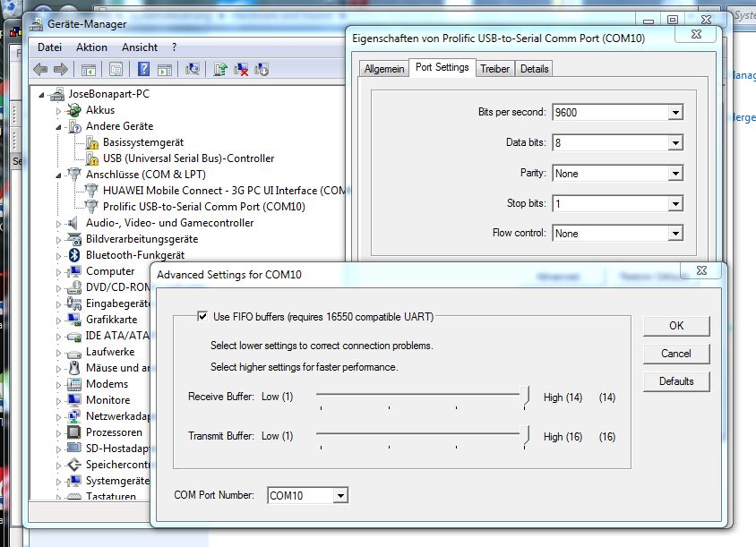The height and width of the screenshot is (547, 756).
Task: Click the Uninstall device toolbar icon
Action: pos(241,69)
